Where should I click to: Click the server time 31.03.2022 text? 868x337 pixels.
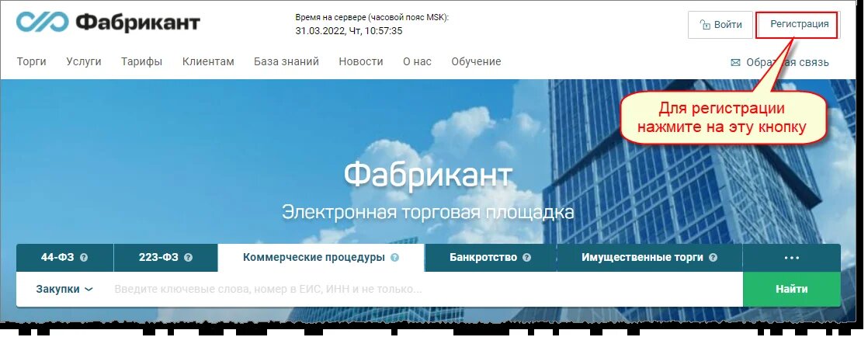point(349,31)
